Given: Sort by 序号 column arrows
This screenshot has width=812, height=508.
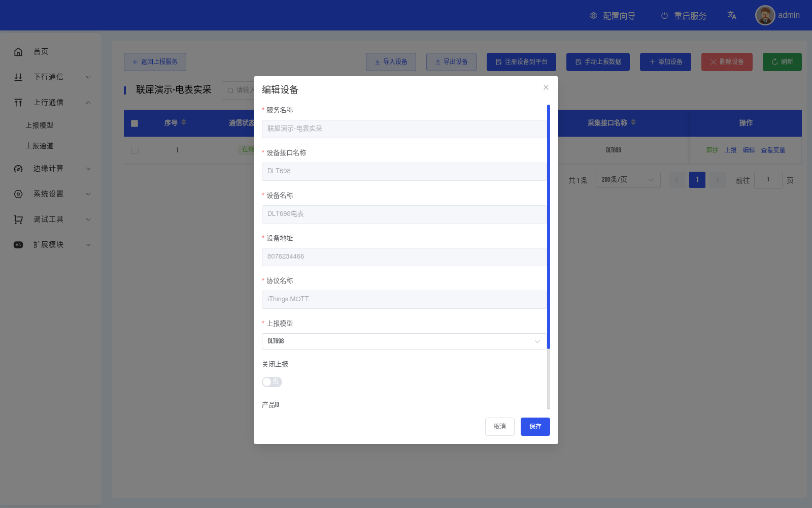Looking at the screenshot, I should point(184,122).
